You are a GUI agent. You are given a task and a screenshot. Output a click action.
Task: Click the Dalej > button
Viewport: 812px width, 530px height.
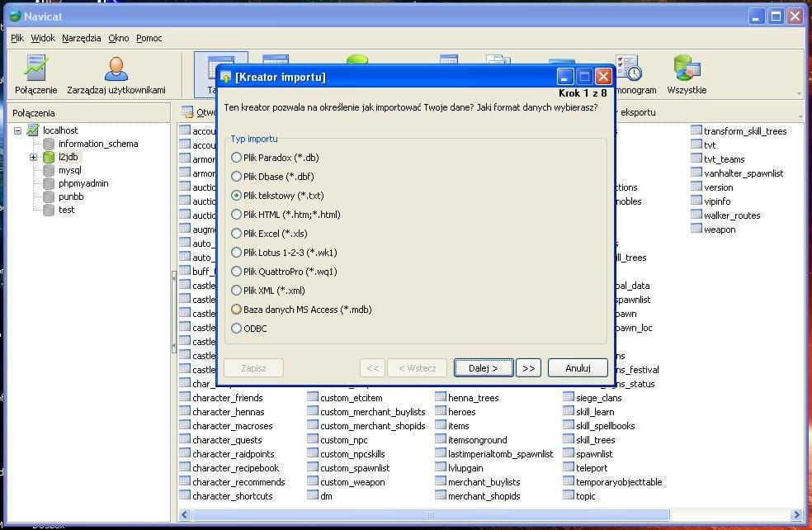tap(484, 368)
